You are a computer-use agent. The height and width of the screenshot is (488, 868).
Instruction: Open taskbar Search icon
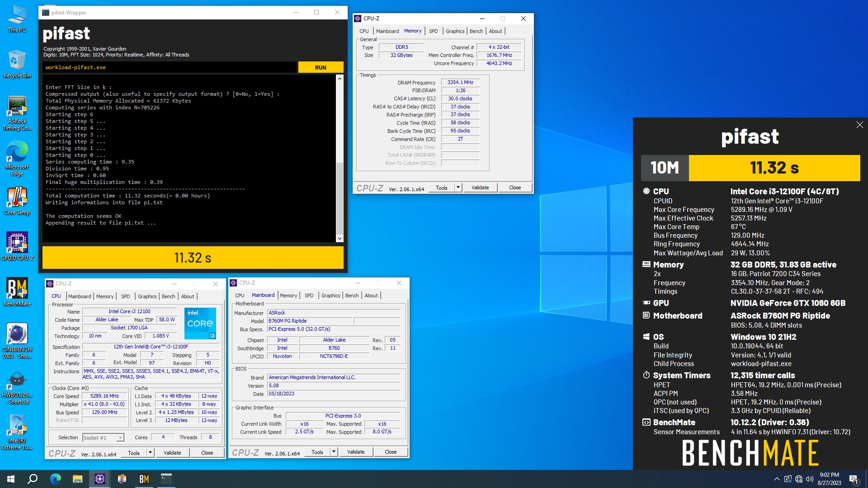point(33,479)
